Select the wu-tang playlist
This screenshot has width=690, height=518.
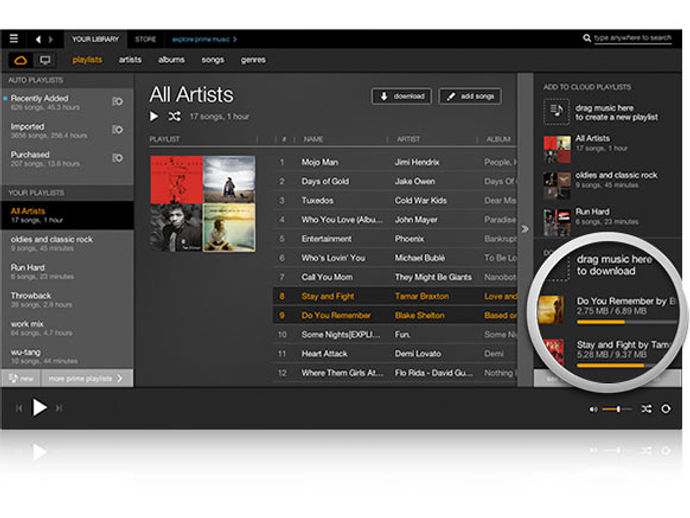pyautogui.click(x=67, y=356)
